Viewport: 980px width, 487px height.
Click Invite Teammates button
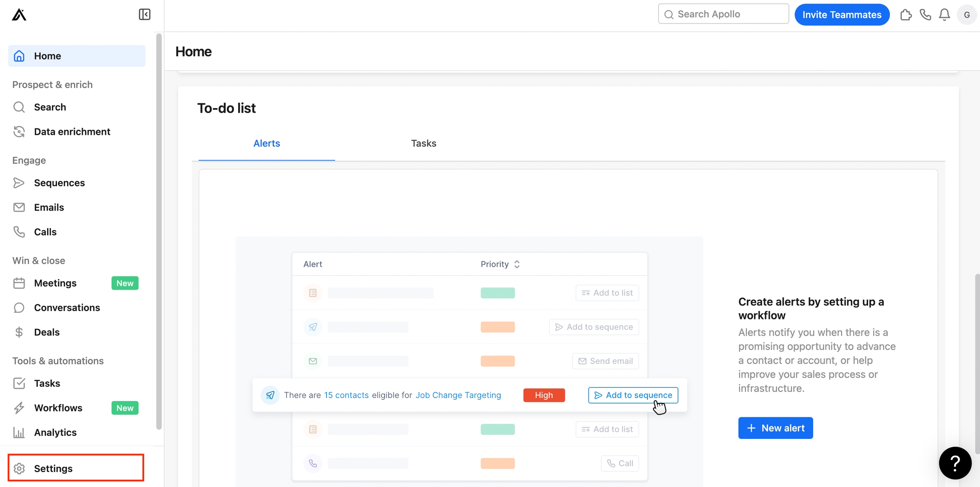[x=842, y=15]
